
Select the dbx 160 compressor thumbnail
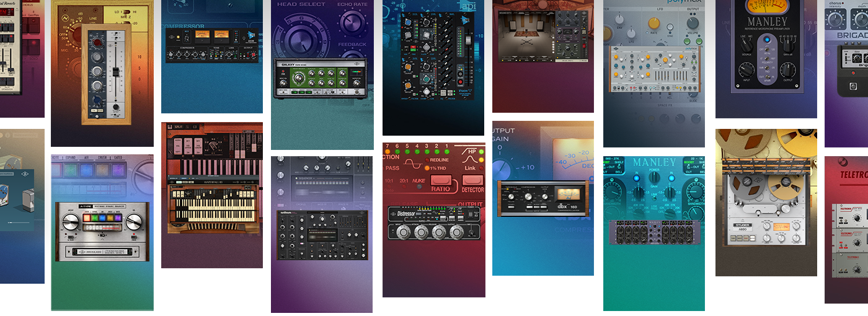point(542,198)
